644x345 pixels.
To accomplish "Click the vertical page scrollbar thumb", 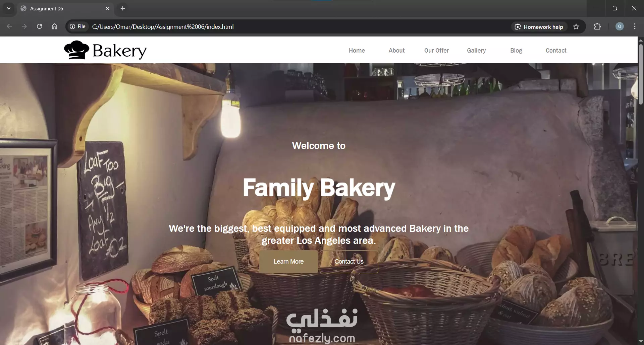I will 641,74.
